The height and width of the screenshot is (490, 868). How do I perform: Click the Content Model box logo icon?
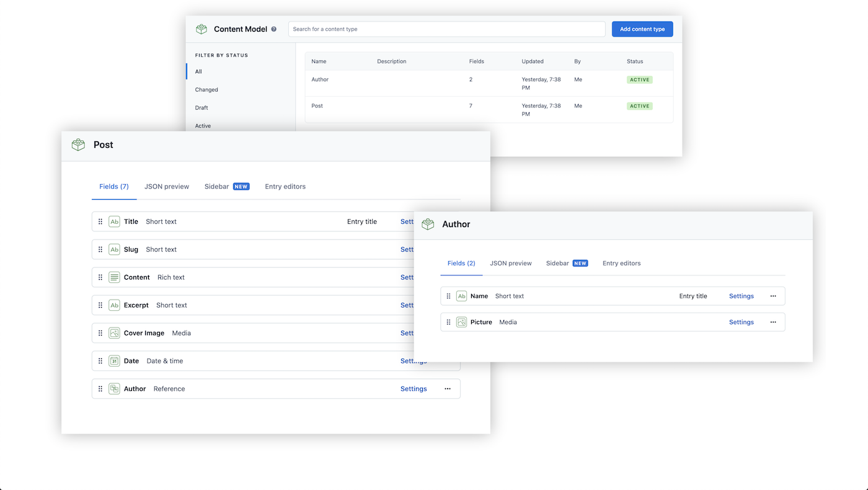[x=201, y=29]
